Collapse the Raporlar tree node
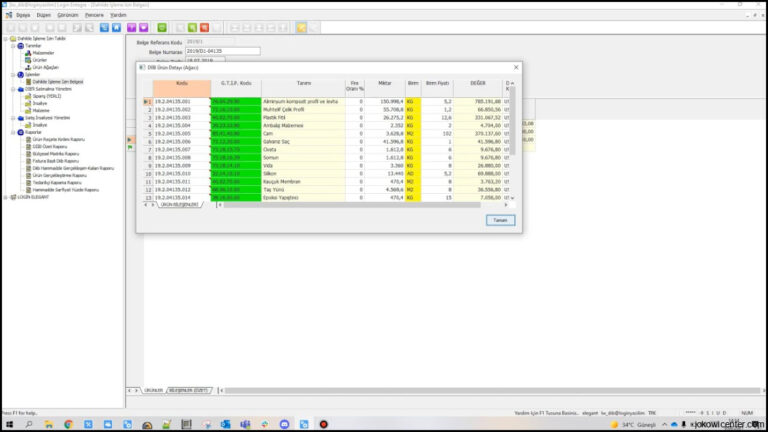The width and height of the screenshot is (768, 432). tap(13, 131)
